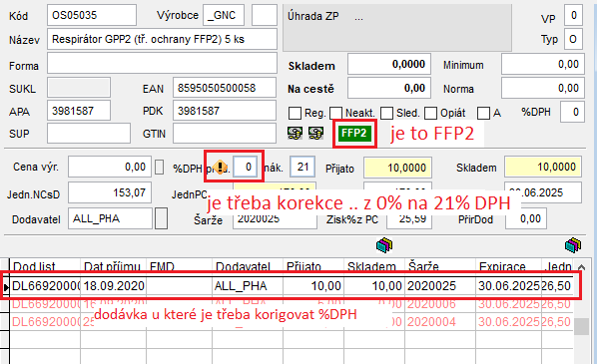Click the EAN field with 8595050500058
This screenshot has width=597, height=364.
[225, 88]
